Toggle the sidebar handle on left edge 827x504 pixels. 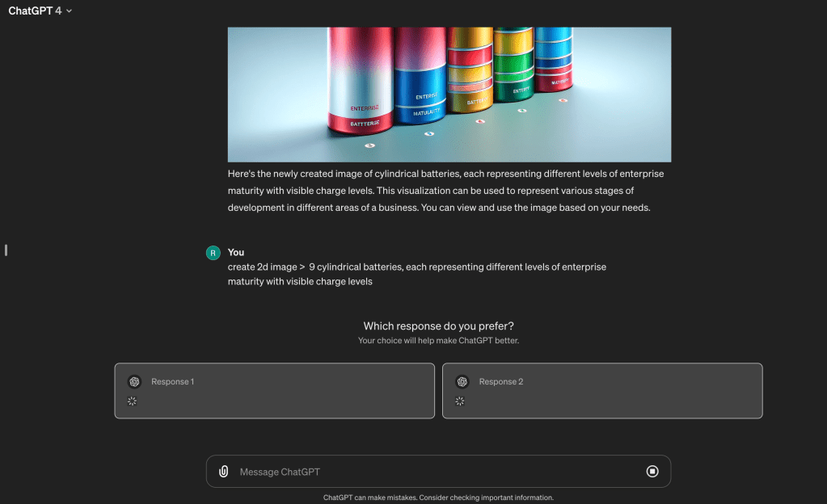(x=6, y=250)
